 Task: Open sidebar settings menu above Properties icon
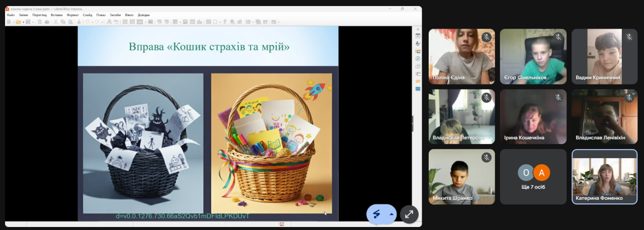tap(418, 29)
